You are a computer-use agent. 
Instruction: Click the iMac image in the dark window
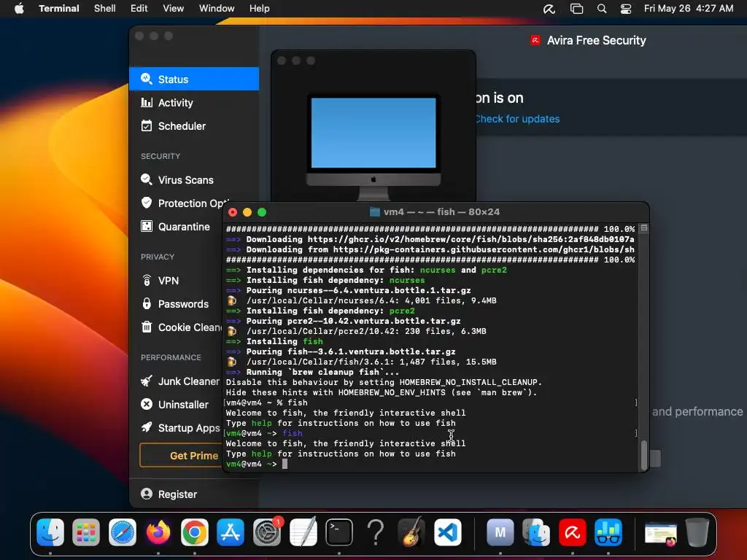(x=373, y=146)
